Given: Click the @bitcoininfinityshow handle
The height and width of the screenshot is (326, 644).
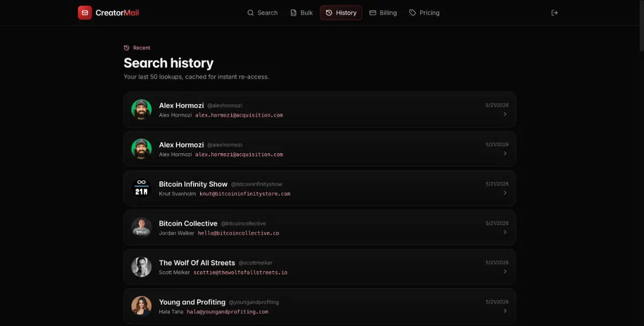Looking at the screenshot, I should [x=257, y=184].
